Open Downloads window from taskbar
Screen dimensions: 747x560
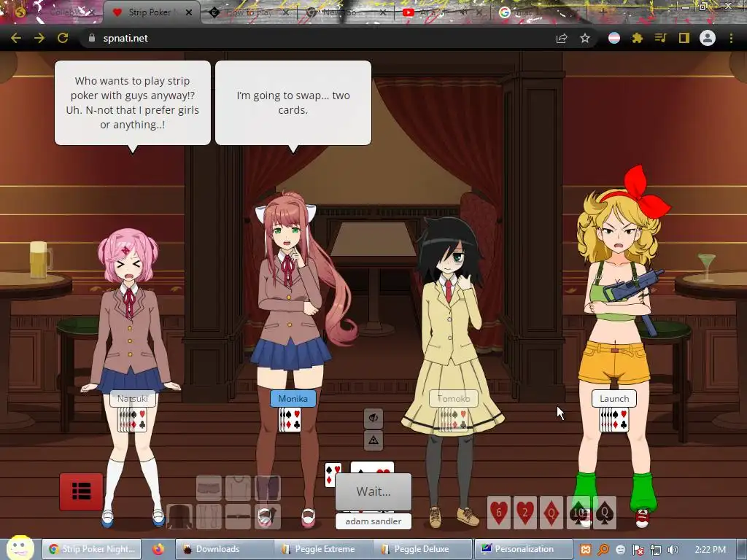pyautogui.click(x=223, y=549)
